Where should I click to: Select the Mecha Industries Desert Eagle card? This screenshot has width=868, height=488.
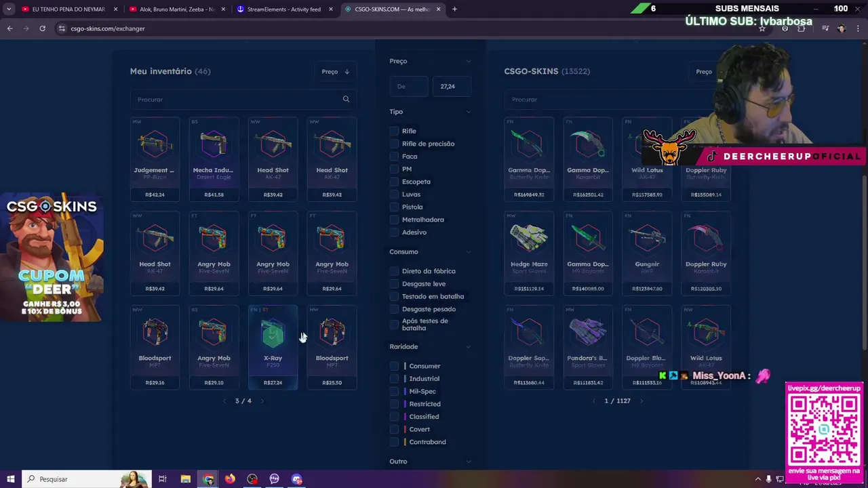pos(214,160)
